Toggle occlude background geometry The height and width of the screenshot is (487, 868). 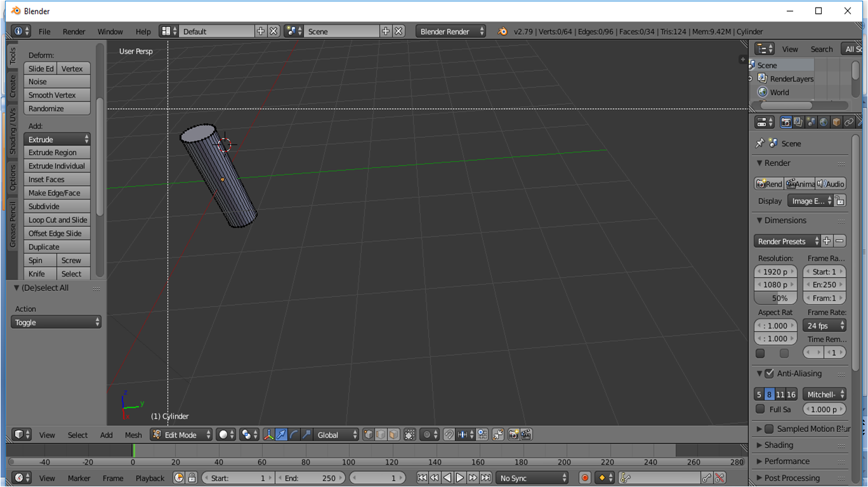pos(410,434)
